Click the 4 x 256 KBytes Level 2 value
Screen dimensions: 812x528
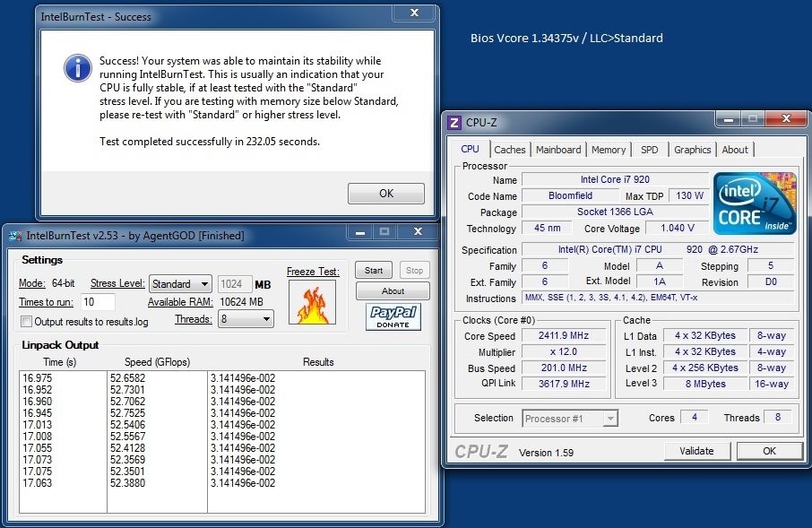point(705,368)
